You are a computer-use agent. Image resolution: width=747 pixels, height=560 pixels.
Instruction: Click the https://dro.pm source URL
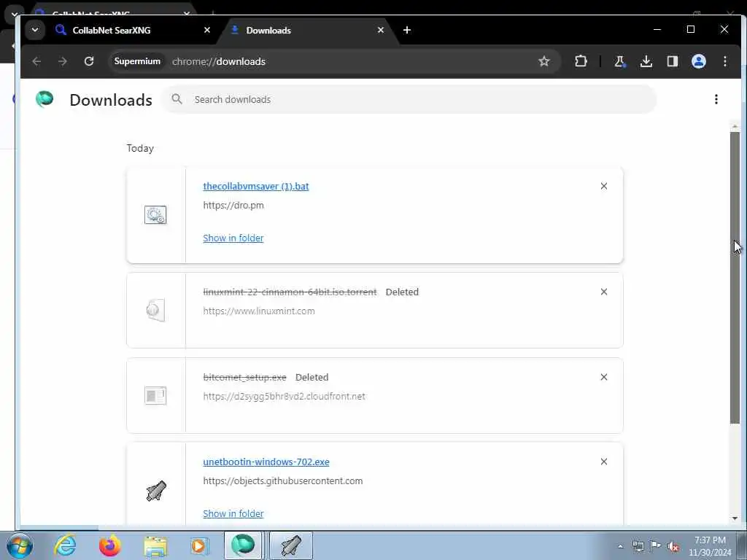click(233, 205)
